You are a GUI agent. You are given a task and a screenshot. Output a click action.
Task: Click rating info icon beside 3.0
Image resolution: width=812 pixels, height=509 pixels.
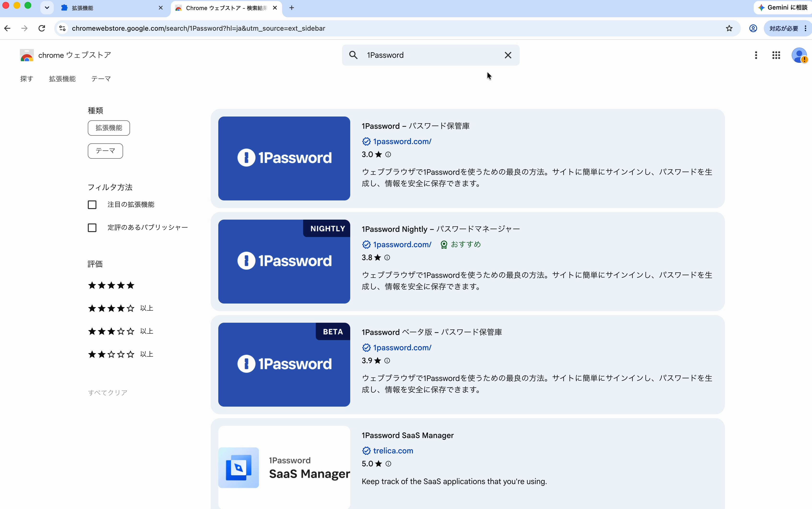[x=388, y=154]
